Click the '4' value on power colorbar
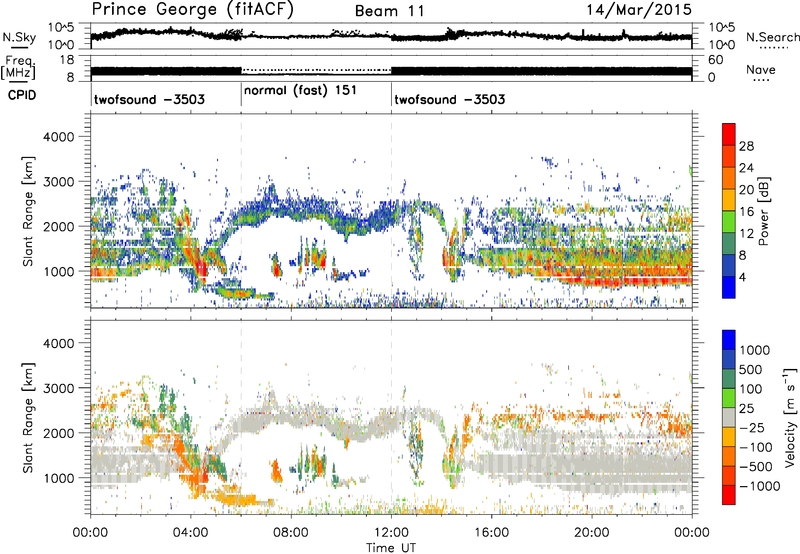Image resolution: width=800 pixels, height=554 pixels. coord(742,277)
